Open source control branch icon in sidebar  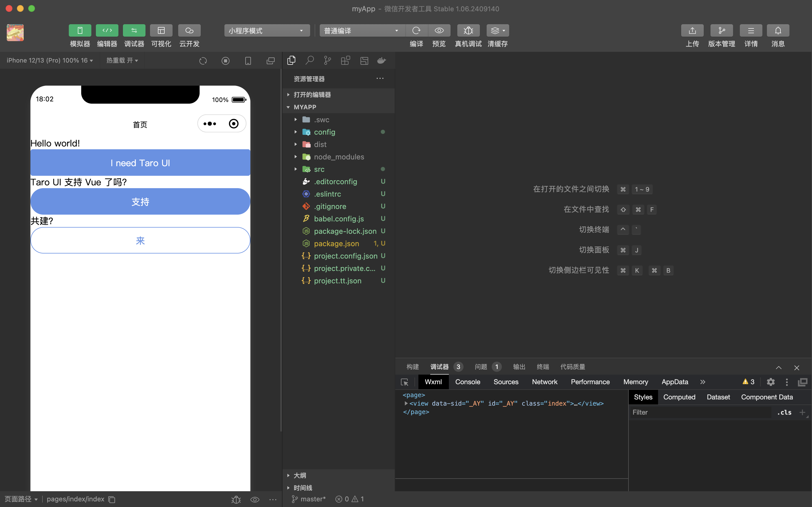pos(327,60)
